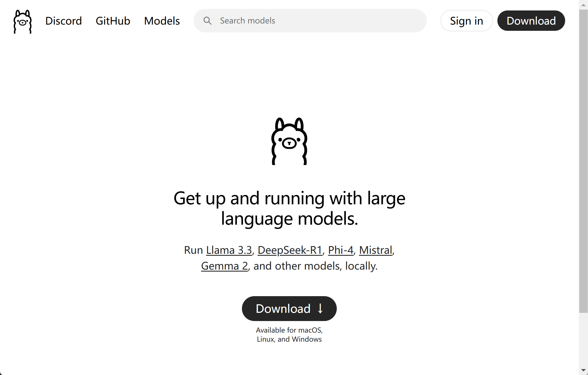Click the Ollama llama logo in header
Screen dimensions: 588x375
click(23, 21)
